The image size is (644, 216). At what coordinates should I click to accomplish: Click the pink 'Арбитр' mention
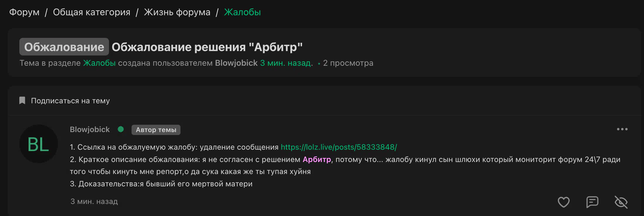pos(317,159)
